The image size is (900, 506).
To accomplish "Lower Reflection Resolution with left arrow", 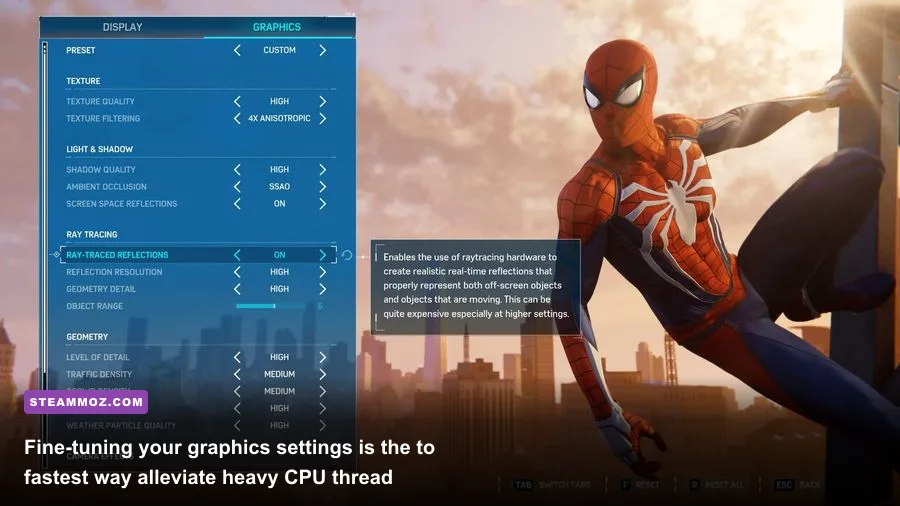I will click(237, 272).
